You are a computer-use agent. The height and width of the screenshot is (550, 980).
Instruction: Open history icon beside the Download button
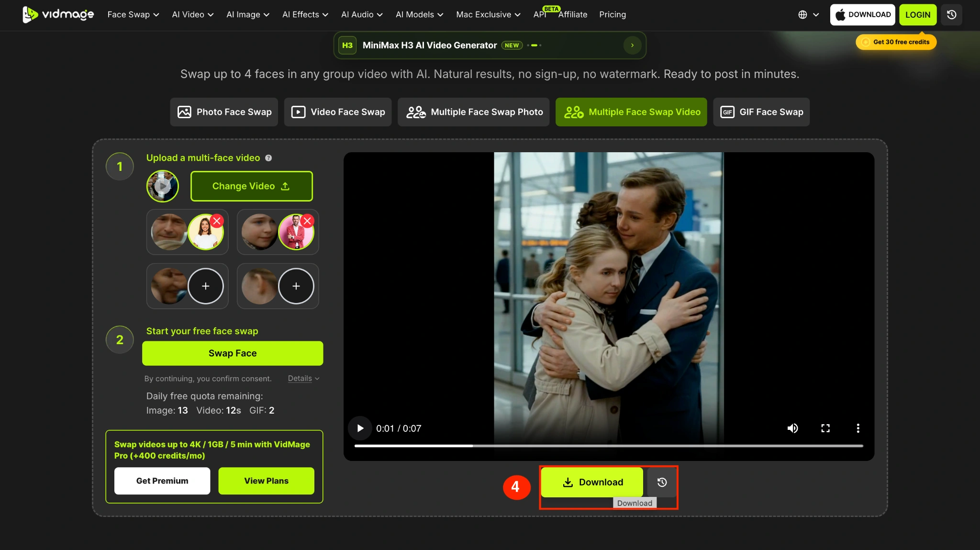tap(662, 482)
